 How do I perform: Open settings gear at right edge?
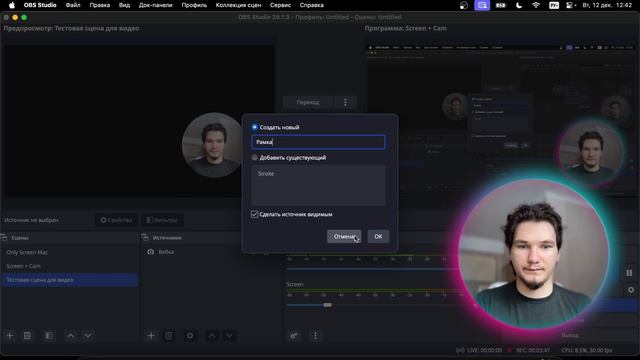point(631,290)
